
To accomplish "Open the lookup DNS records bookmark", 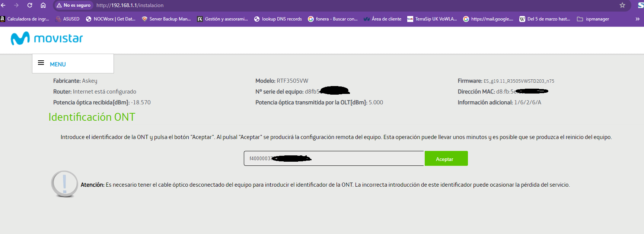I will pos(278,19).
